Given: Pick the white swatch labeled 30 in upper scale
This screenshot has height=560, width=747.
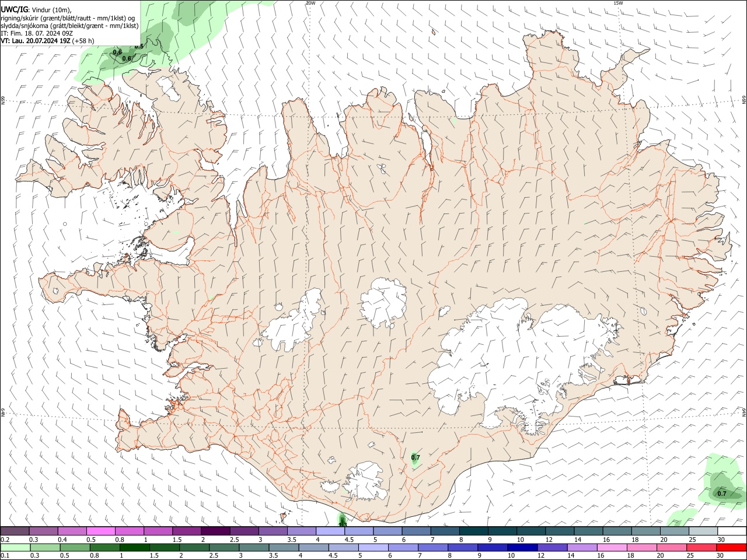Looking at the screenshot, I should 731,531.
